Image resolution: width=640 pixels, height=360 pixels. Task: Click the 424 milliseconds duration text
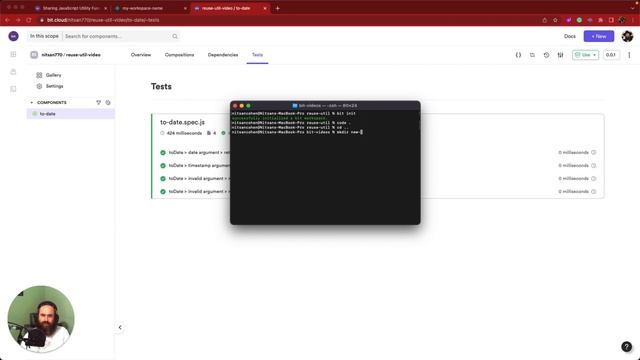click(184, 133)
